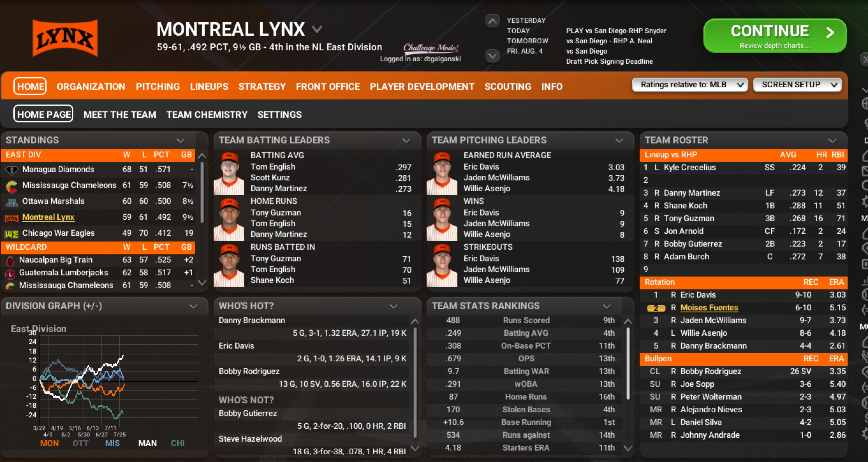868x462 pixels.
Task: Click the Chicago War Eagles logo
Action: click(x=12, y=234)
